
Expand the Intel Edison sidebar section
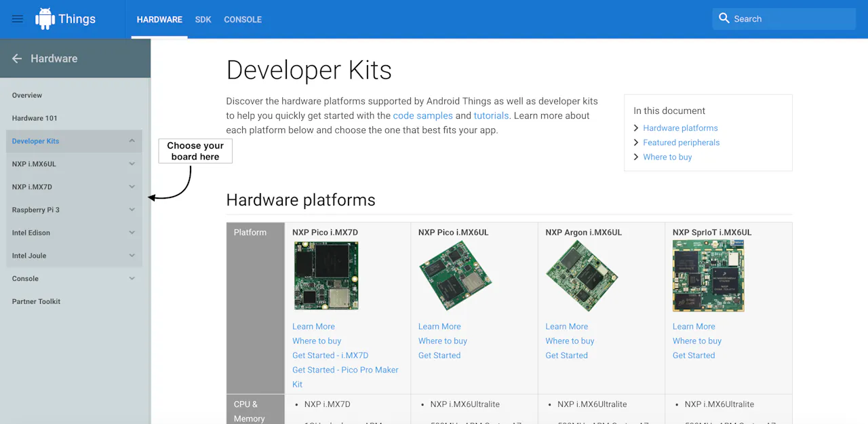point(132,233)
